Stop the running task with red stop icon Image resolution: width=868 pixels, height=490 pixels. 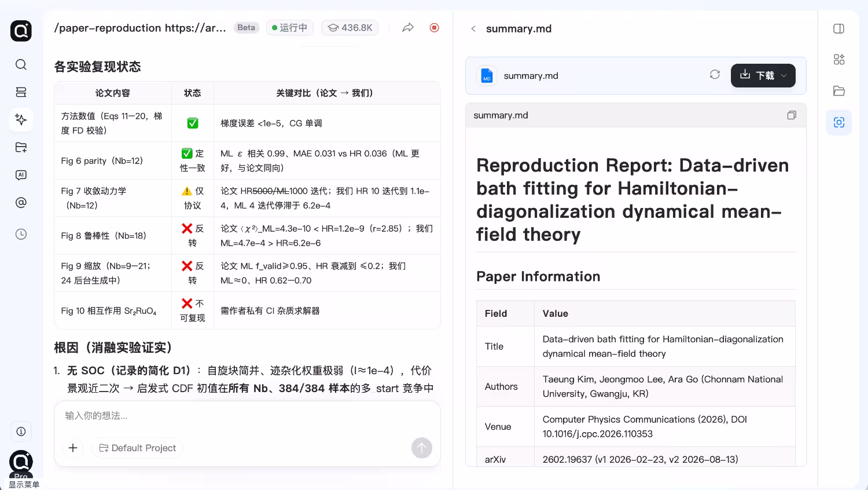(435, 28)
